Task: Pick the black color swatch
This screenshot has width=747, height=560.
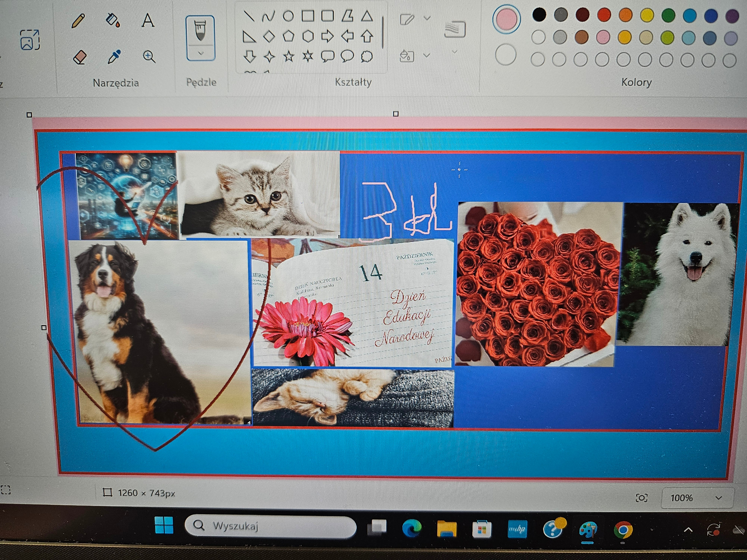Action: tap(539, 15)
